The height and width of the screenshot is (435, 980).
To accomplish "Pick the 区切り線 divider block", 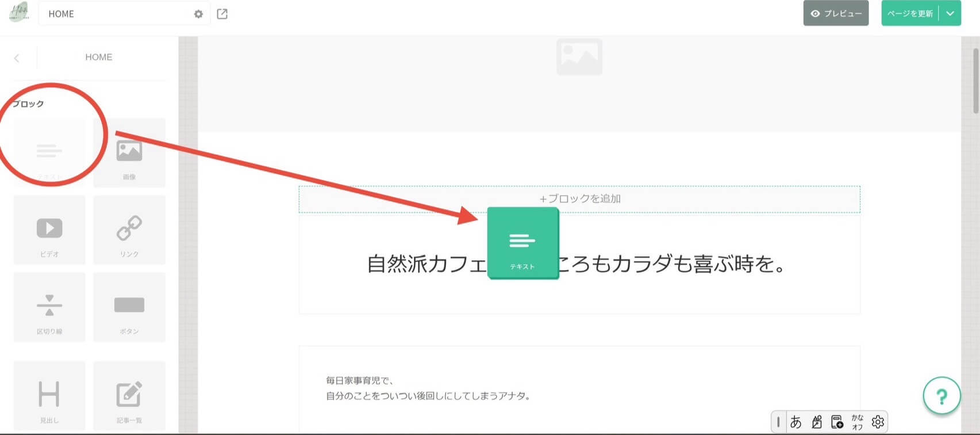I will pos(49,307).
